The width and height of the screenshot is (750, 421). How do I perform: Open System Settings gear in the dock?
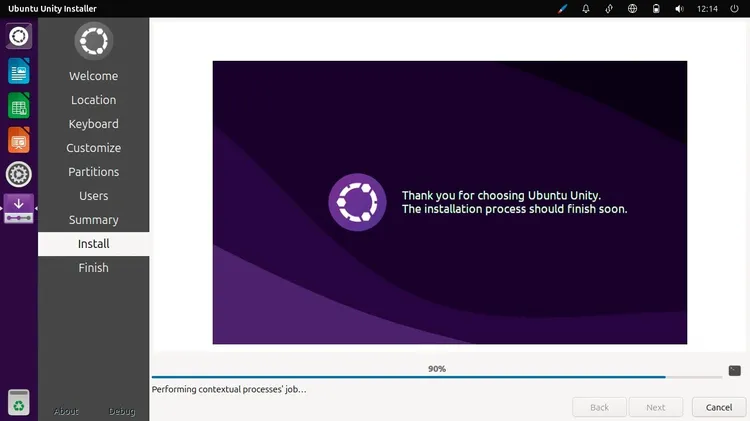[19, 174]
